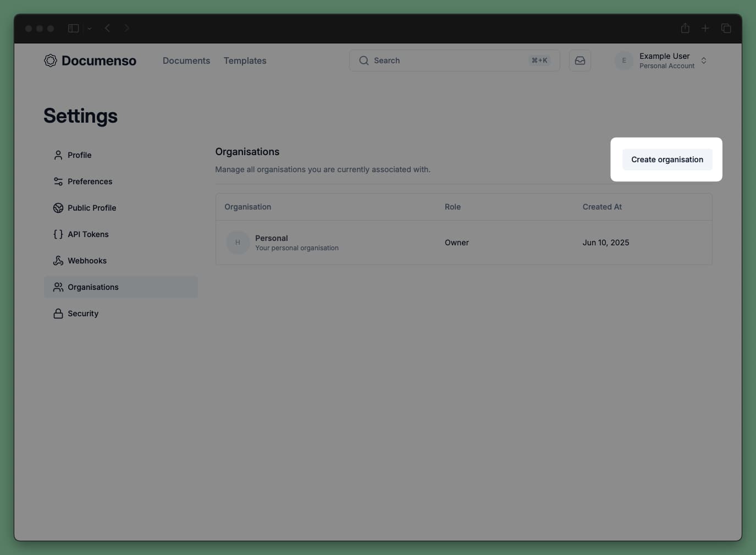Open Webhooks using its sidebar icon
The image size is (756, 555).
point(58,260)
